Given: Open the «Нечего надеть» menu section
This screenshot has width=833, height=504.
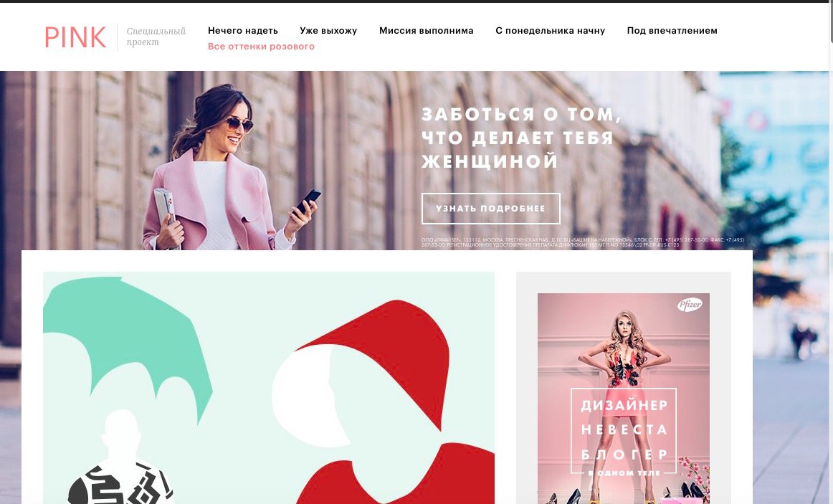Looking at the screenshot, I should pyautogui.click(x=243, y=31).
